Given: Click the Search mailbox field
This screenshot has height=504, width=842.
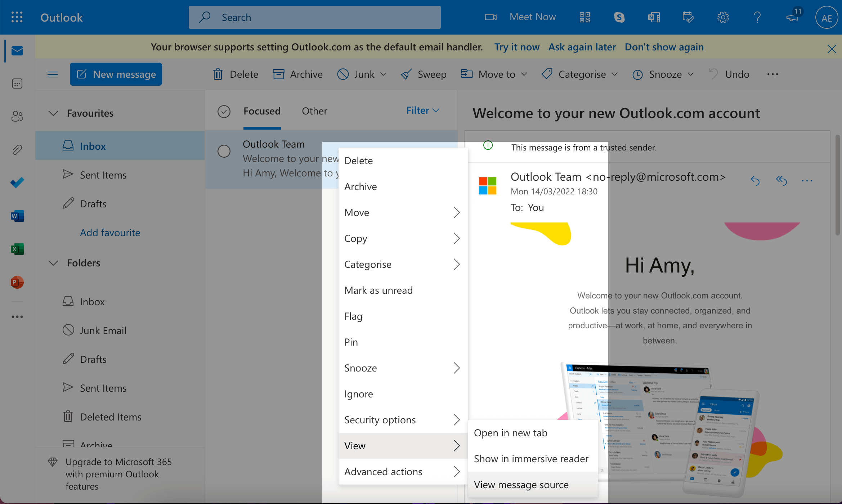Looking at the screenshot, I should (314, 17).
